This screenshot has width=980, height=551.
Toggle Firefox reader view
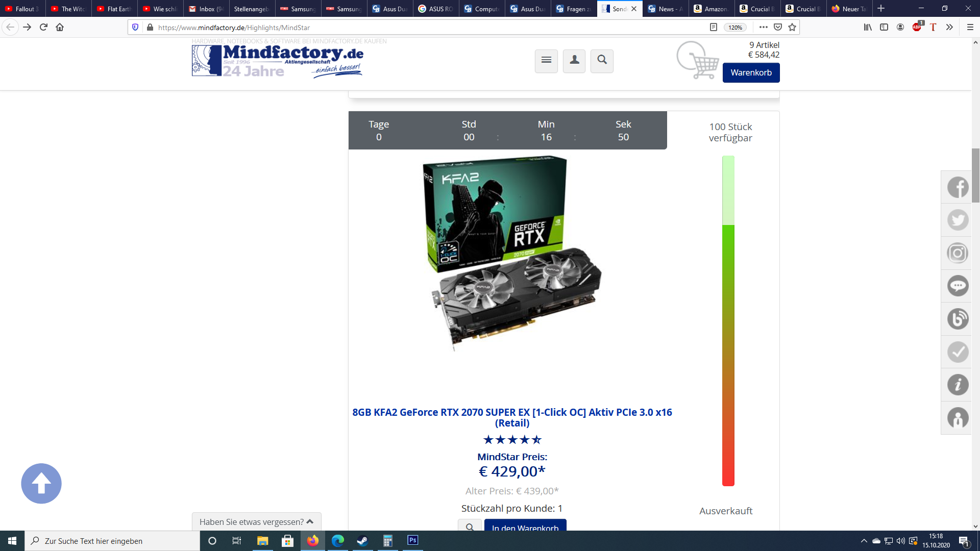(714, 27)
